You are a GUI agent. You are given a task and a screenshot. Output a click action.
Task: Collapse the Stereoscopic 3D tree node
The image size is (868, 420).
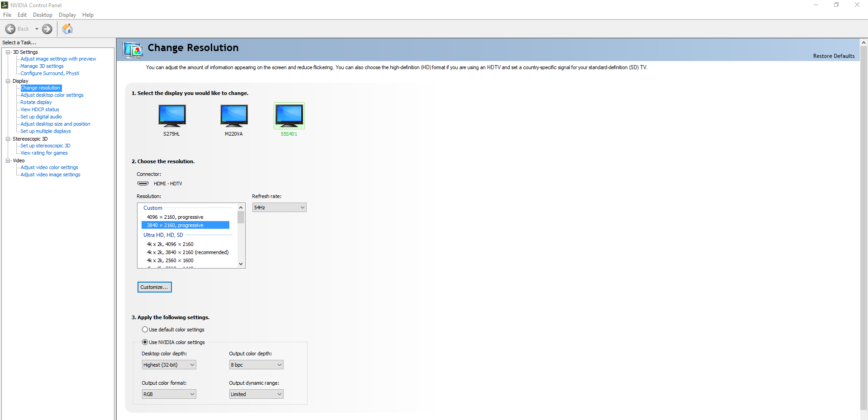coord(8,139)
